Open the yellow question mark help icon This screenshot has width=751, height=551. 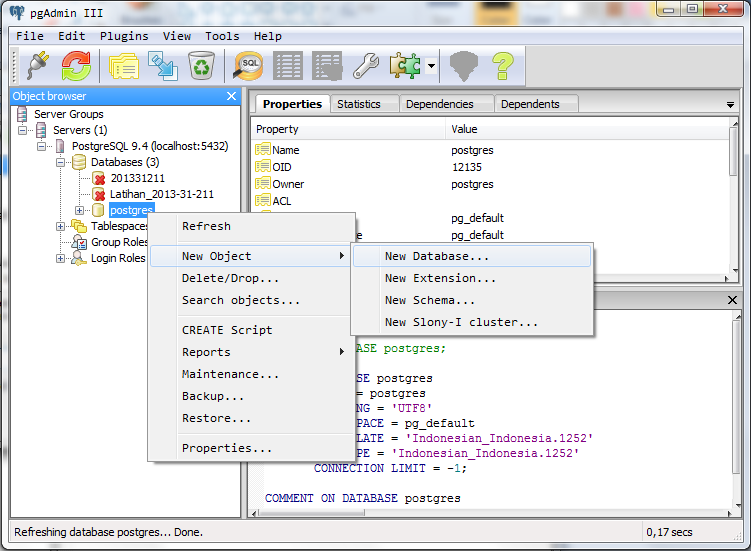pyautogui.click(x=503, y=66)
